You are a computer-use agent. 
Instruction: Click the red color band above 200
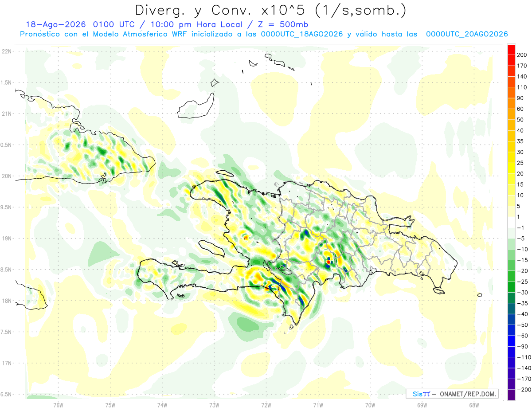click(x=512, y=49)
